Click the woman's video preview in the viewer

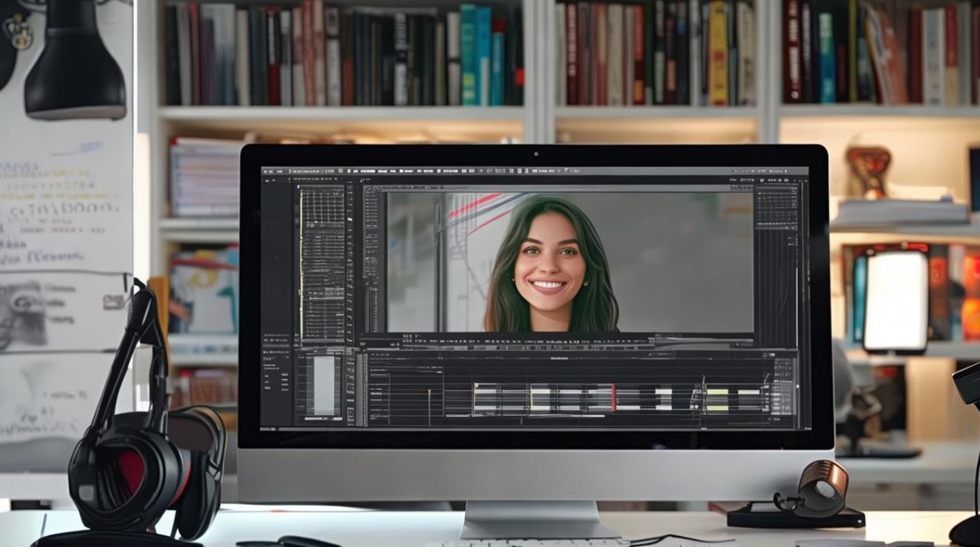coord(569,262)
